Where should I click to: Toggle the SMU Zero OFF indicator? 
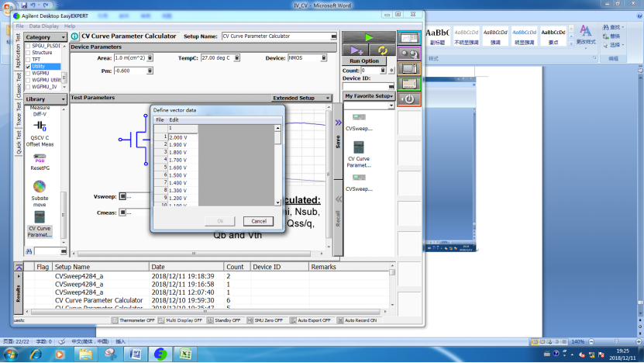[265, 320]
